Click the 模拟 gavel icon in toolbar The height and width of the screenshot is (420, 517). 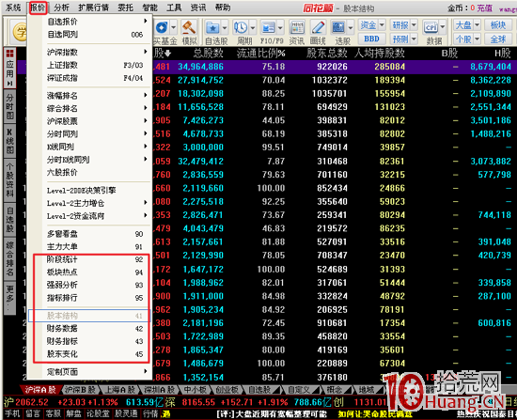[189, 27]
